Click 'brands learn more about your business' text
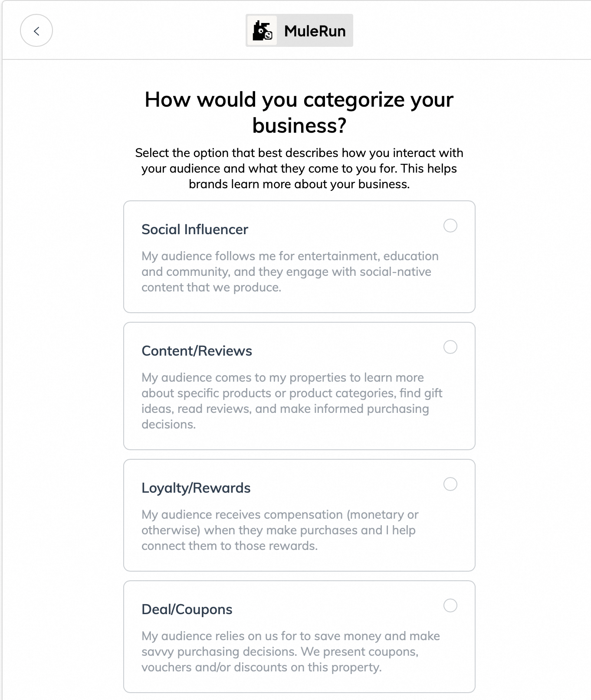 pyautogui.click(x=299, y=184)
